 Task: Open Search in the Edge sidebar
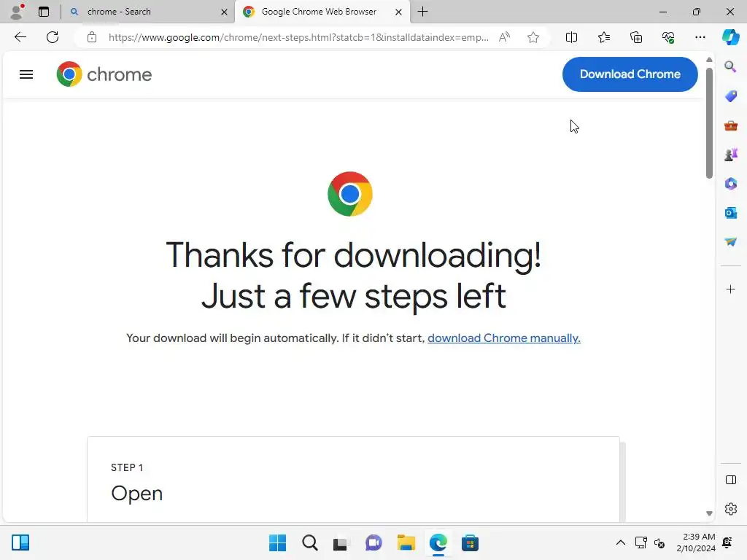(x=730, y=66)
